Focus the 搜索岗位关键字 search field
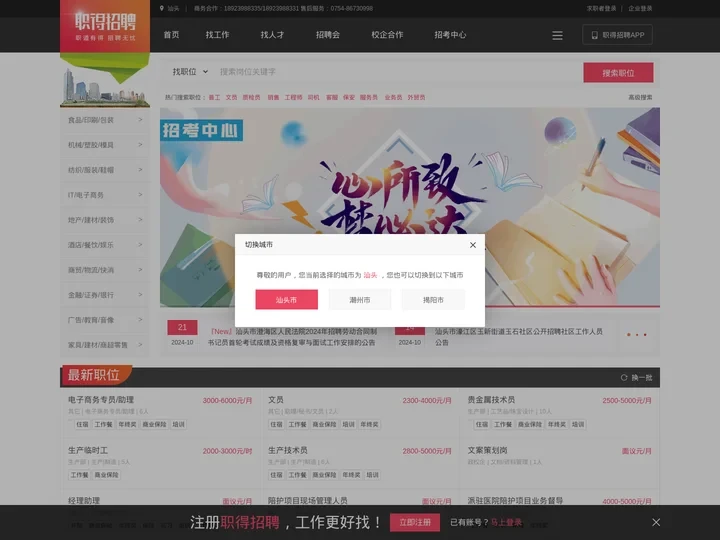720x540 pixels. click(397, 72)
